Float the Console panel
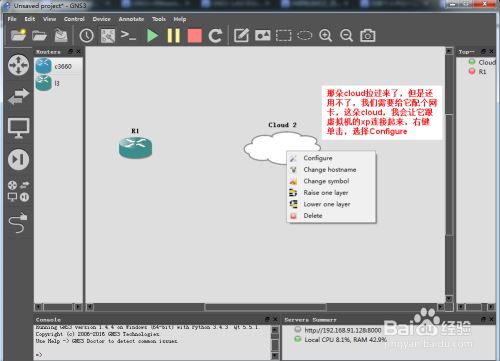The image size is (500, 361). pos(267,319)
